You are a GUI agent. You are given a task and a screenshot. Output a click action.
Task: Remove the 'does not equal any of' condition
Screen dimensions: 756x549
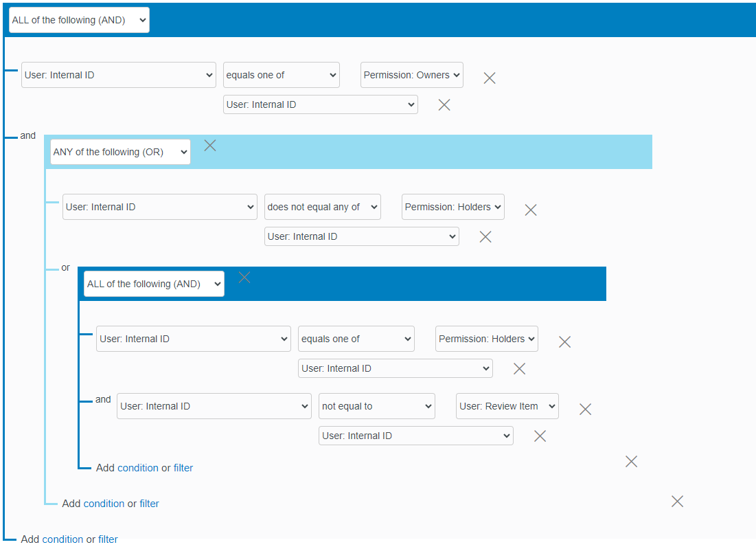click(530, 210)
